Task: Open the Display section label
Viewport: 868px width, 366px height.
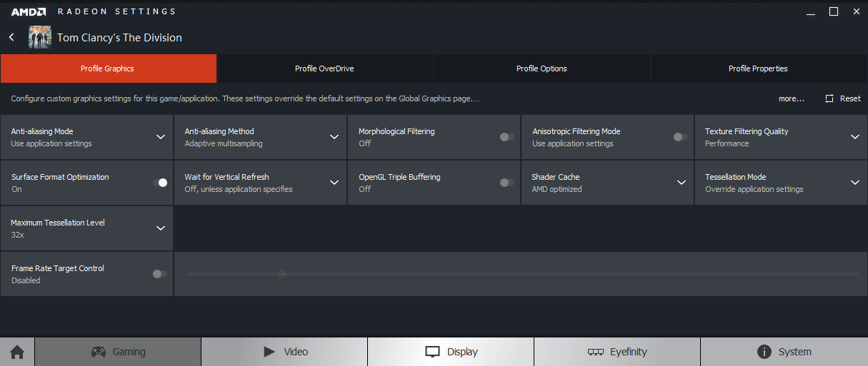Action: click(x=462, y=352)
